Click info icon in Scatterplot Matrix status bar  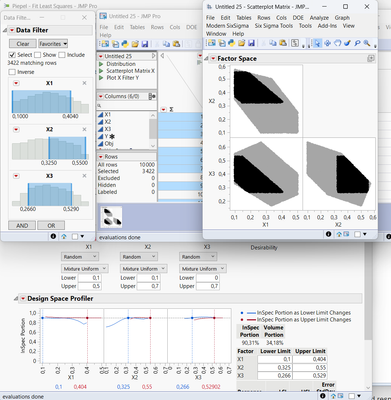click(328, 234)
